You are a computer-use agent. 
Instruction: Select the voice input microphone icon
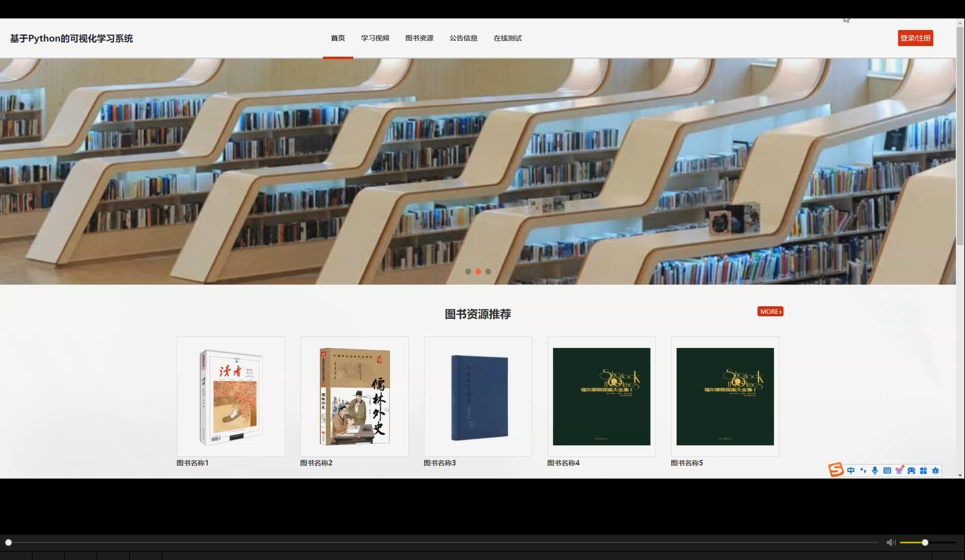(x=875, y=470)
